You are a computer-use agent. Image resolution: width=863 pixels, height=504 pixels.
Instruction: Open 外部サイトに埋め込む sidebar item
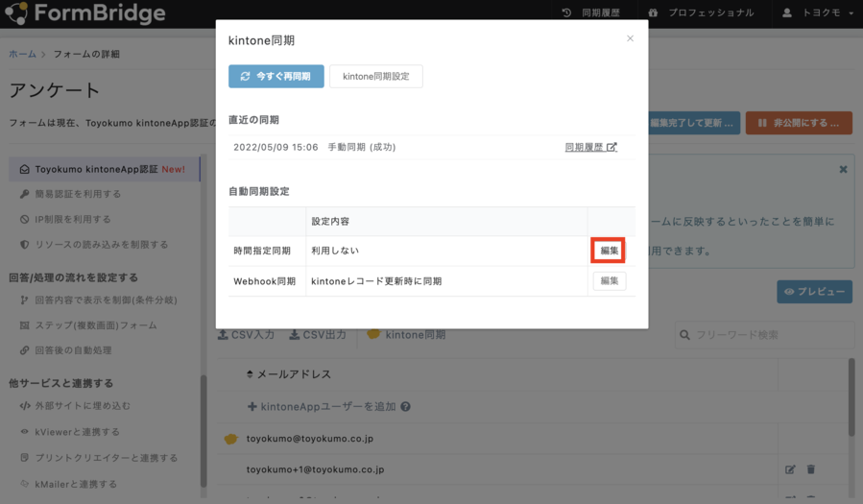(75, 406)
